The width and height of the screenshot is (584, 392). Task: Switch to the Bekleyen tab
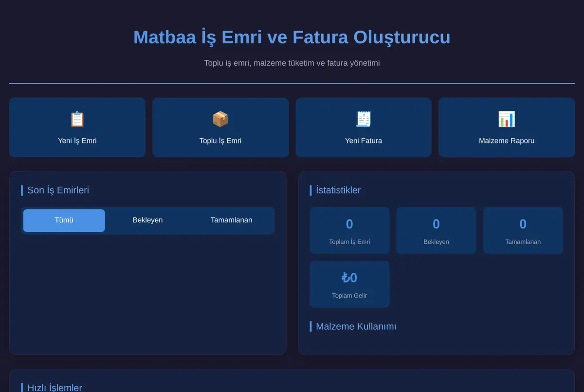pos(147,220)
